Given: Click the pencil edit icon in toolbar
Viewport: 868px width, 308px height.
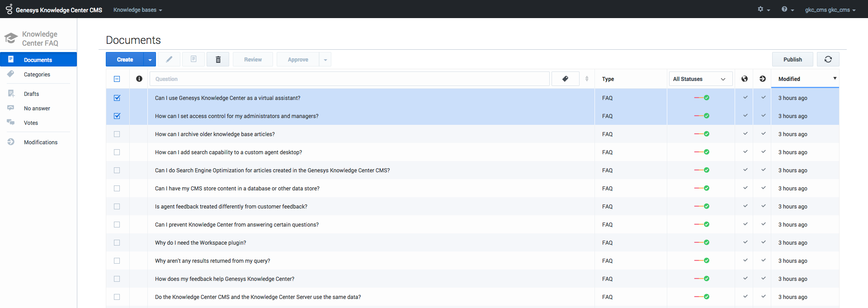Looking at the screenshot, I should pos(169,59).
